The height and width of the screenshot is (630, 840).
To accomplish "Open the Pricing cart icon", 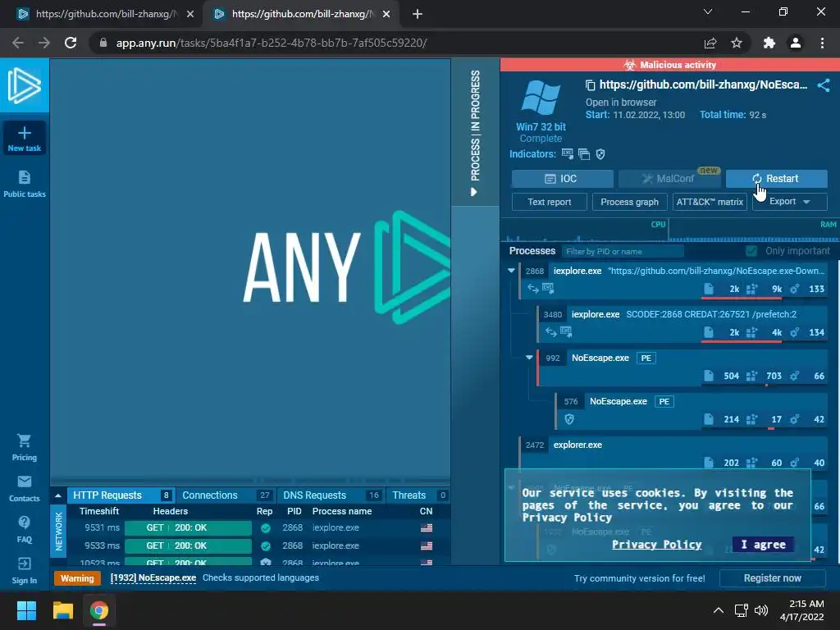I will pyautogui.click(x=24, y=441).
